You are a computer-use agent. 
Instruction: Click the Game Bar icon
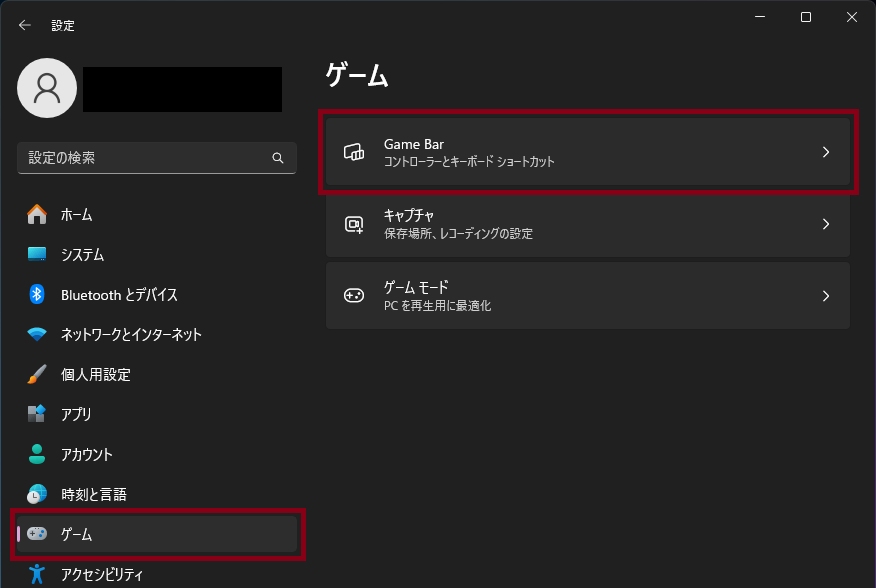(354, 152)
